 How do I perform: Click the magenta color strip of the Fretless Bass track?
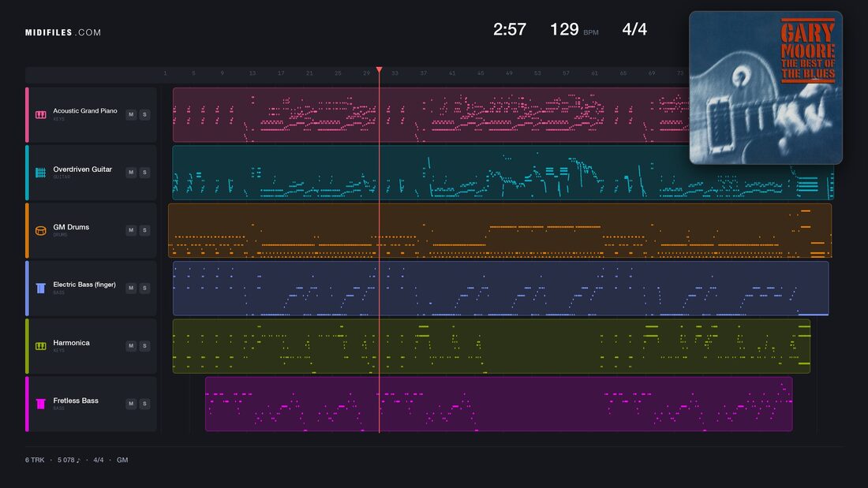click(27, 404)
